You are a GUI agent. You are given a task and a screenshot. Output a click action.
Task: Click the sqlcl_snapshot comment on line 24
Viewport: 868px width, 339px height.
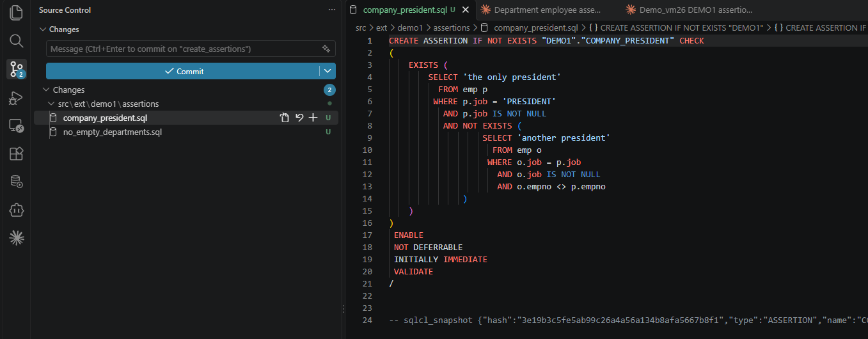[628, 320]
